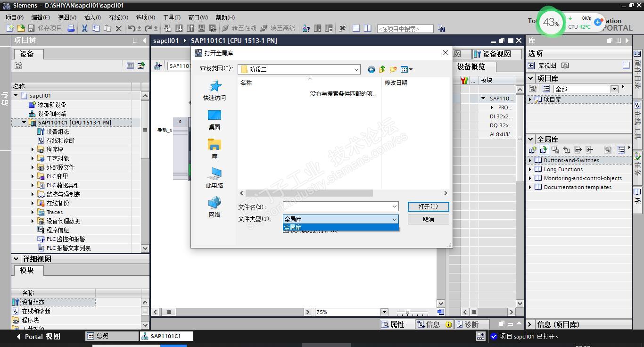The width and height of the screenshot is (644, 347).
Task: Click the 在项目中搜索 search field
Action: (405, 29)
